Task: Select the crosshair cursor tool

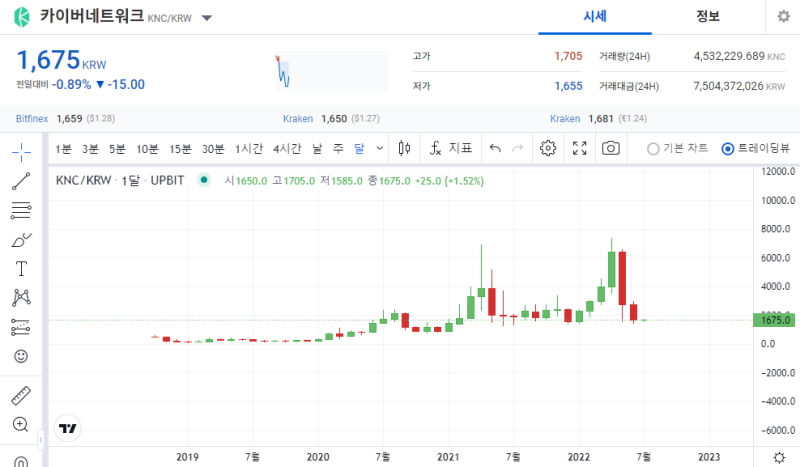Action: [x=21, y=152]
